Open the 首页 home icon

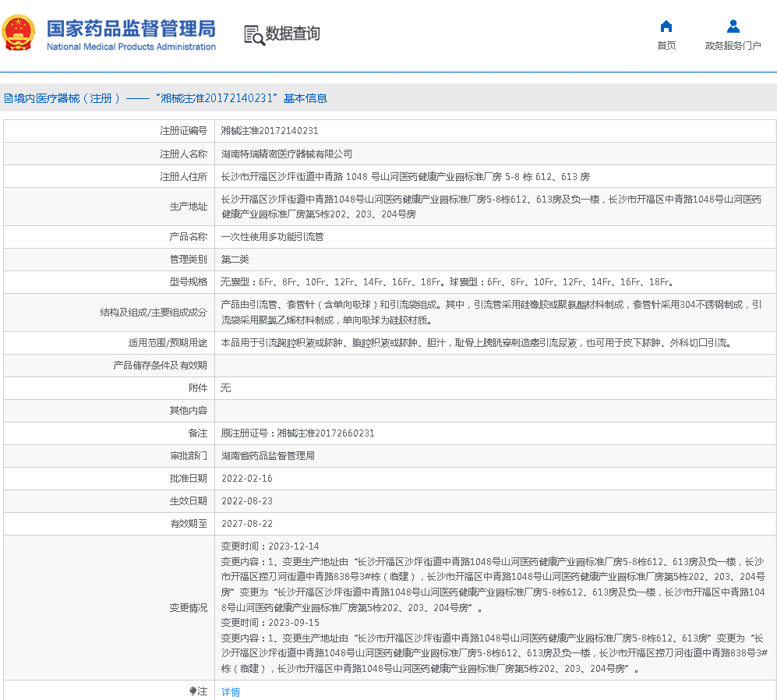point(666,26)
